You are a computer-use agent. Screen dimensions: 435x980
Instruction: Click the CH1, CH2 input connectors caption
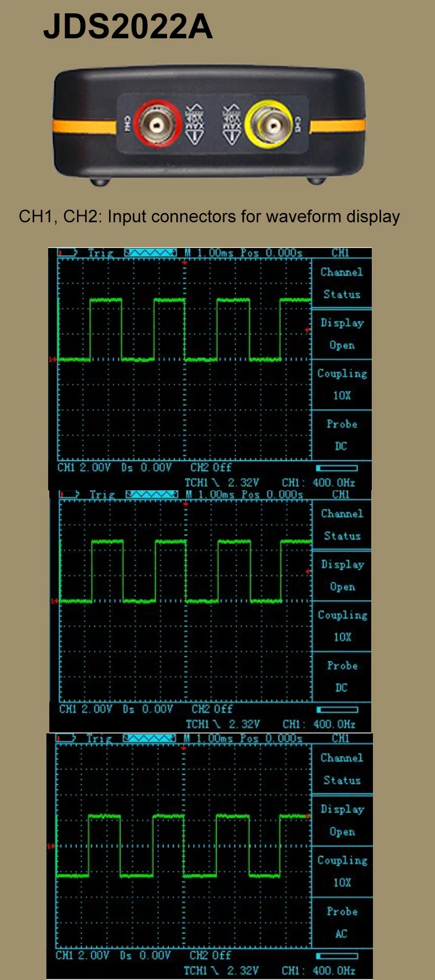pyautogui.click(x=209, y=216)
